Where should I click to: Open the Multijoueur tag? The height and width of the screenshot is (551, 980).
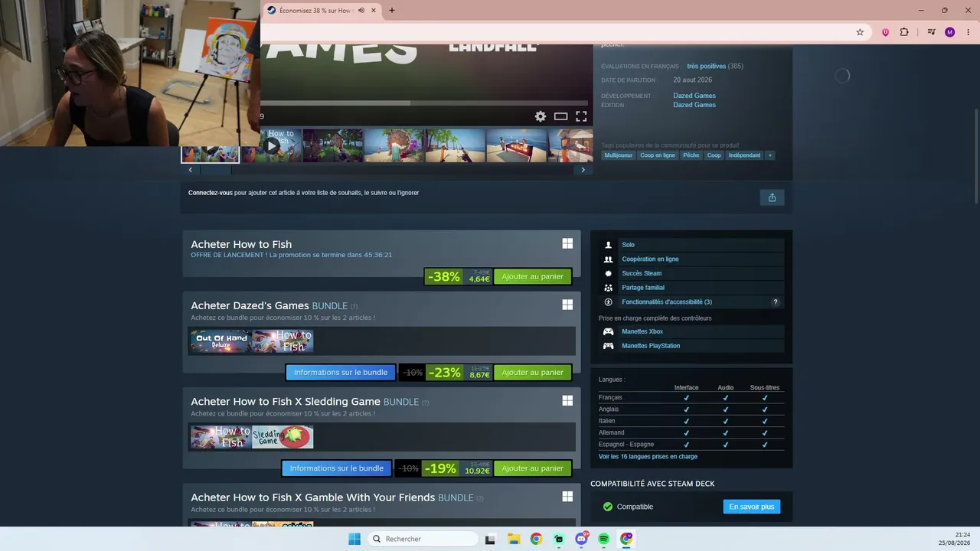[x=619, y=155]
